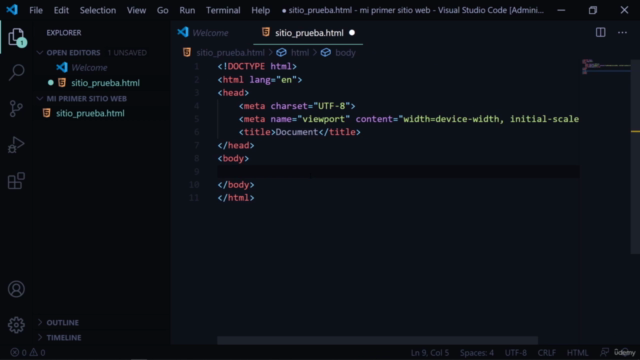Click the meta name="viewport" line

pos(409,119)
